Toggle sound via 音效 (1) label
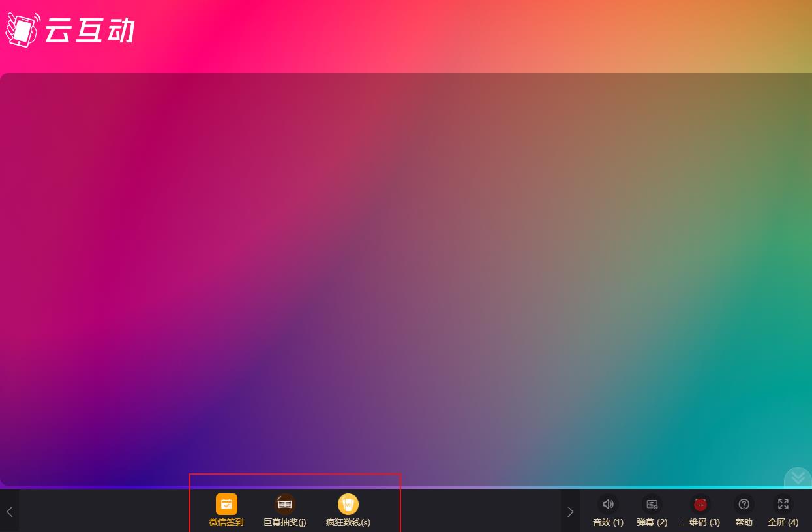The height and width of the screenshot is (532, 812). click(x=608, y=522)
